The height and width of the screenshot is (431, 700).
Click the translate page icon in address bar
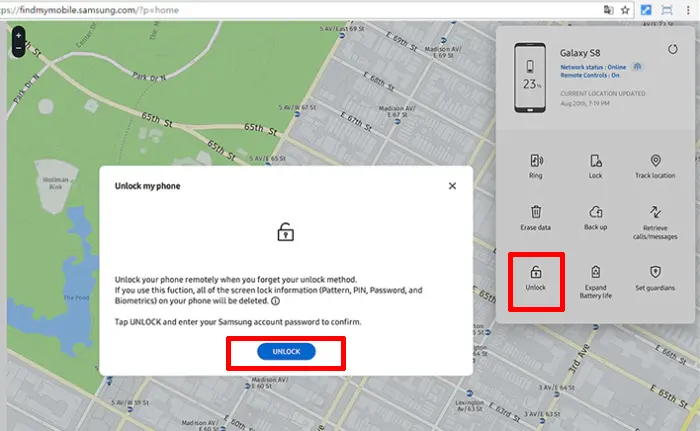pos(608,10)
